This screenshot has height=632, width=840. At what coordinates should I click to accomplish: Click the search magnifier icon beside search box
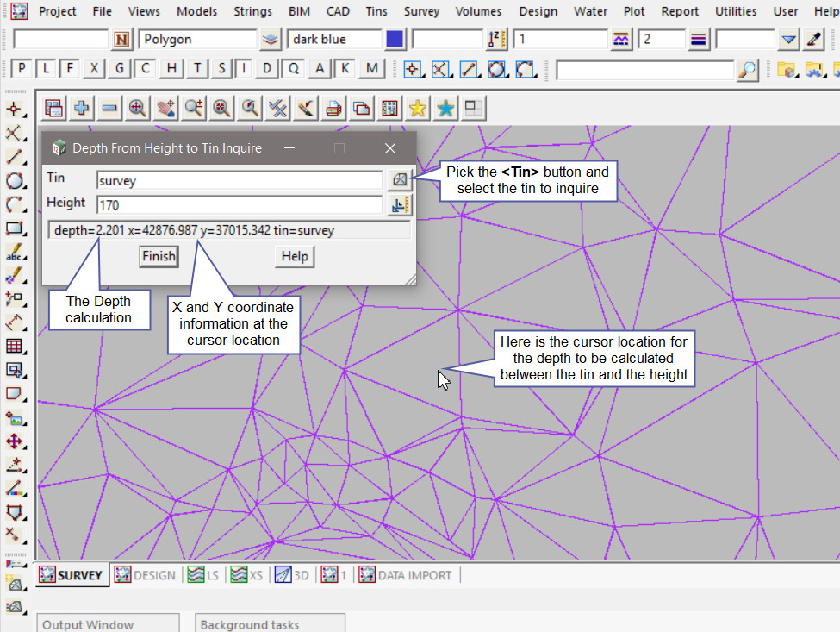[x=749, y=69]
